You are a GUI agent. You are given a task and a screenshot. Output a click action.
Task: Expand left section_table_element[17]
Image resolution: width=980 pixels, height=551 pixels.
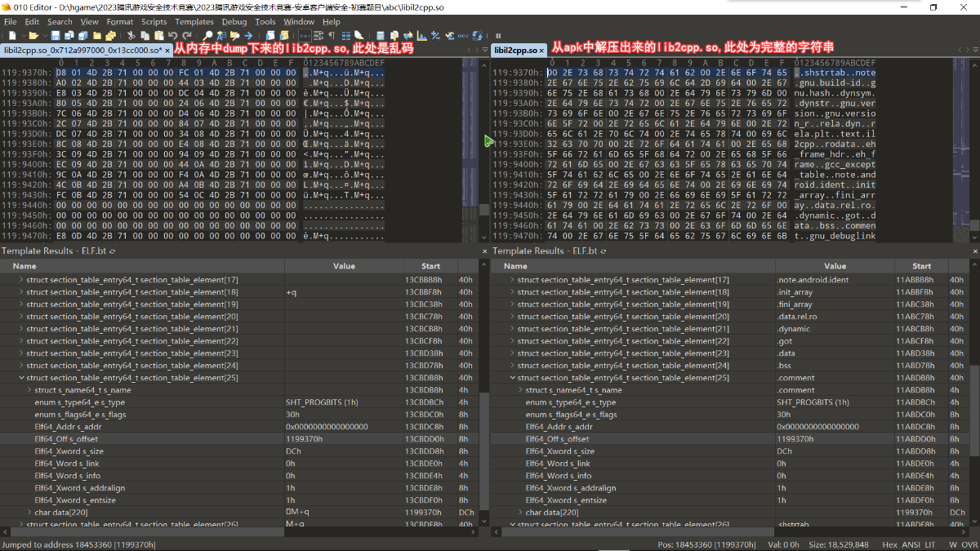tap(21, 279)
